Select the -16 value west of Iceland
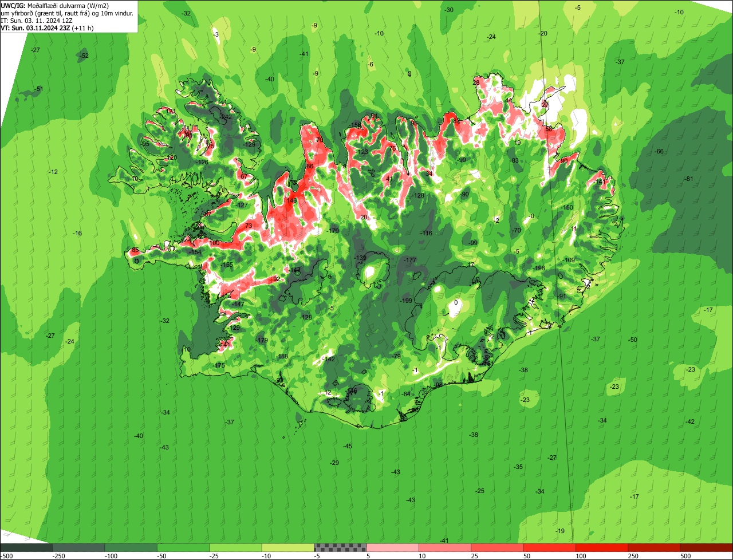Screen dimensions: 733x560 pos(77,233)
